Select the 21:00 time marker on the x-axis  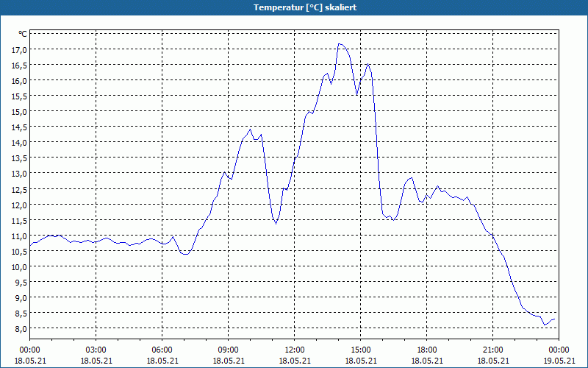click(x=493, y=350)
